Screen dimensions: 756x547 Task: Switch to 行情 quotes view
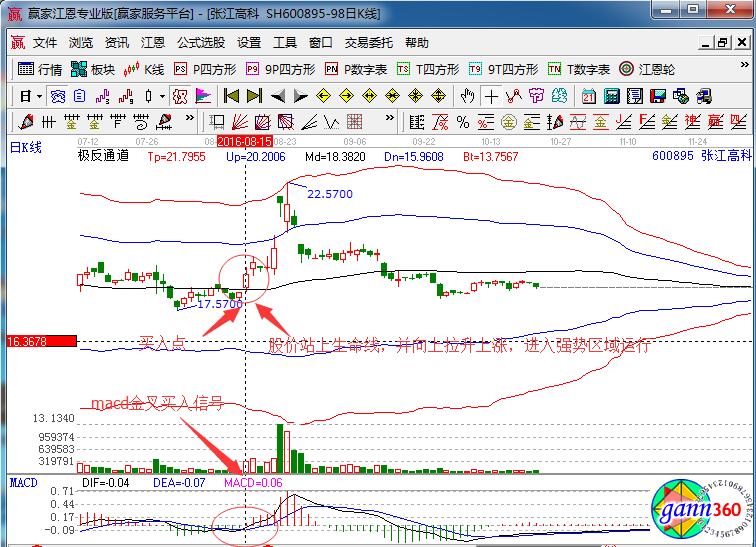point(40,69)
